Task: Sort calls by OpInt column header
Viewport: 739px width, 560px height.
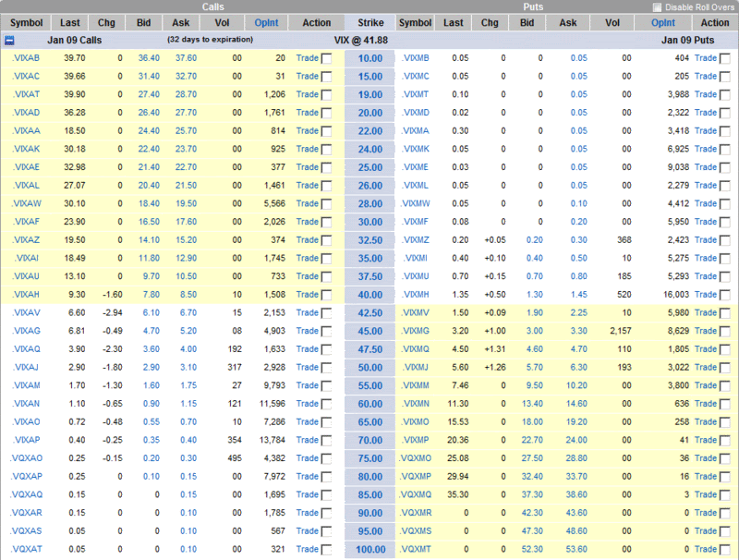Action: click(x=266, y=22)
